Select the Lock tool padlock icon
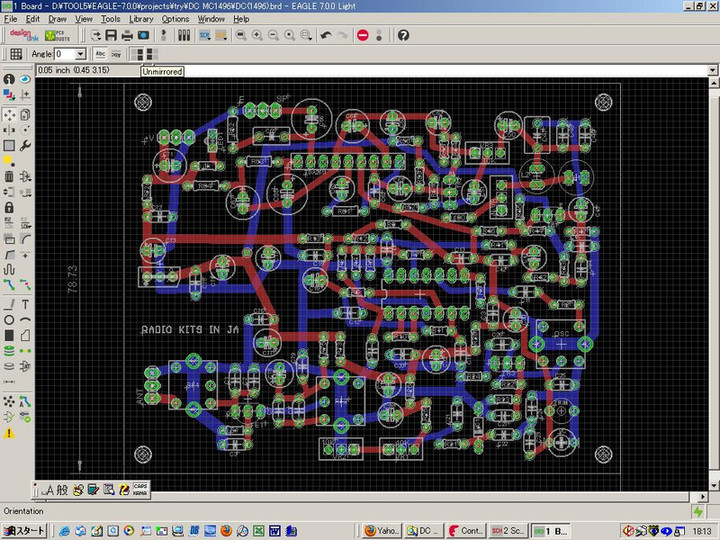Screen dimensions: 720x540 point(9,207)
